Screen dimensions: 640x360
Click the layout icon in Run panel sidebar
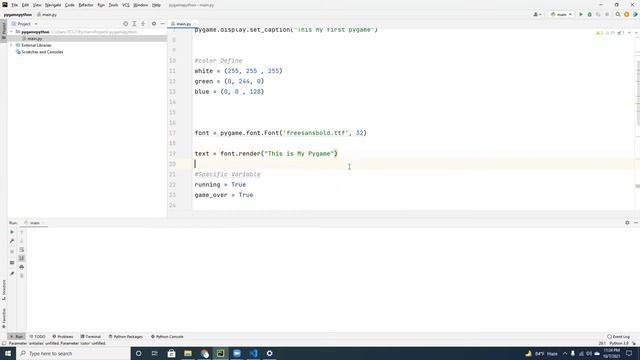(x=12, y=262)
